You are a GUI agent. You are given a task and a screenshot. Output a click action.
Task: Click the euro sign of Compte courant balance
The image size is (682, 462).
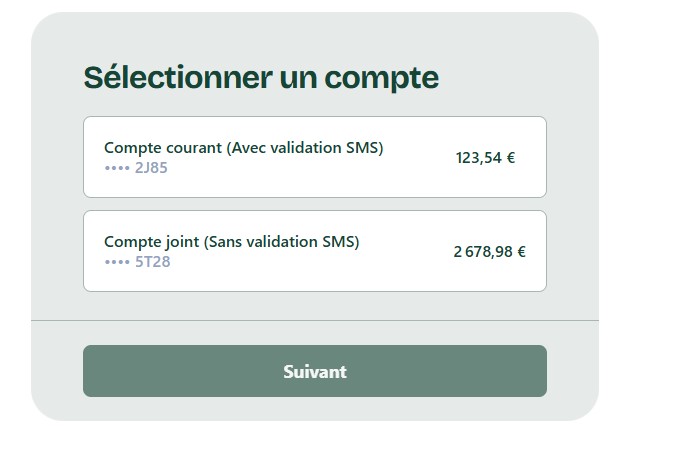coord(510,157)
